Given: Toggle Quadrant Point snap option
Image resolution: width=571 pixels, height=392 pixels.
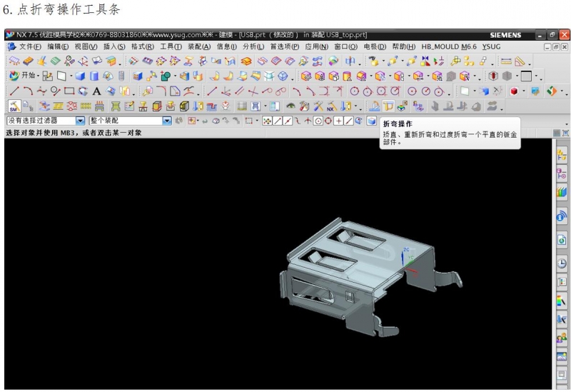Looking at the screenshot, I should (328, 121).
